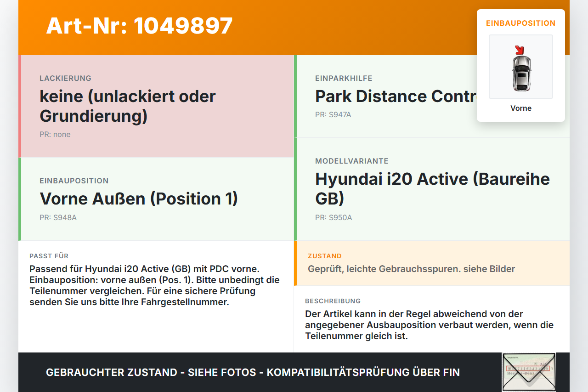Click the PR: S950A code

334,218
